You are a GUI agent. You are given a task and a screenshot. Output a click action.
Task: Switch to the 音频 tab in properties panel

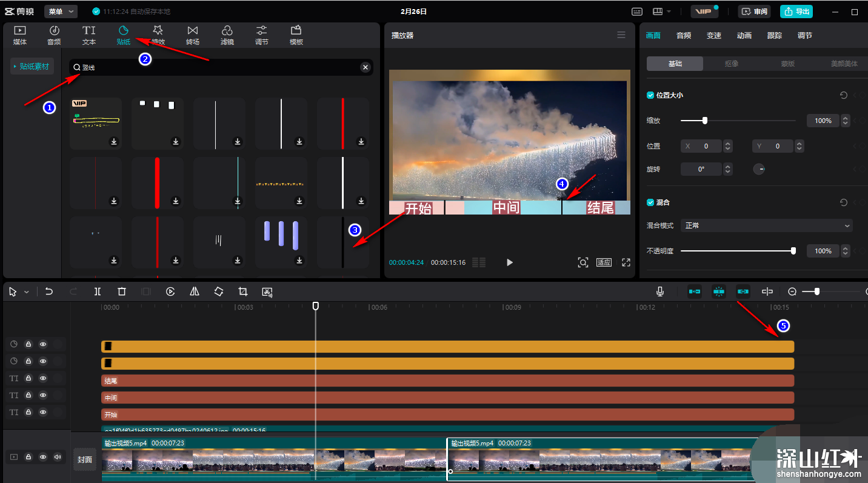(684, 36)
